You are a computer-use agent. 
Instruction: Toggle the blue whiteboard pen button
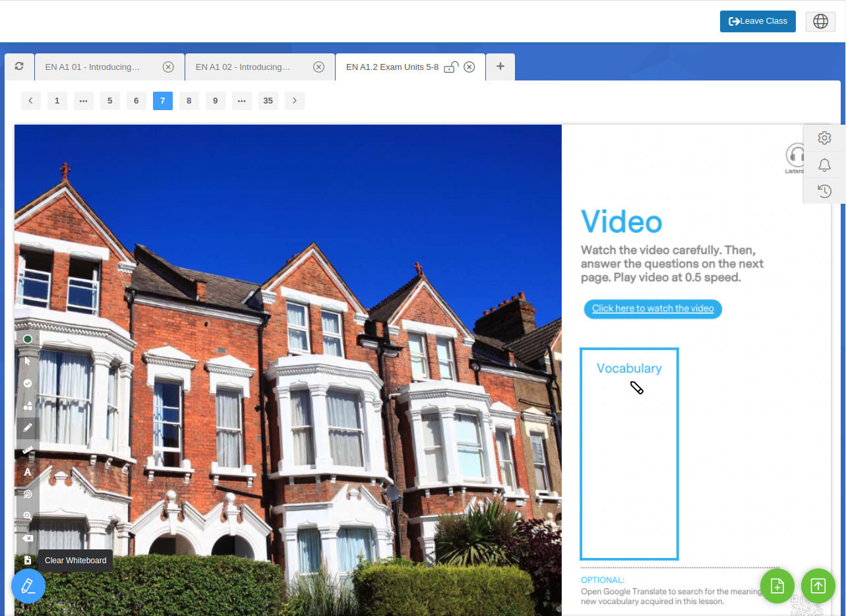[x=28, y=586]
